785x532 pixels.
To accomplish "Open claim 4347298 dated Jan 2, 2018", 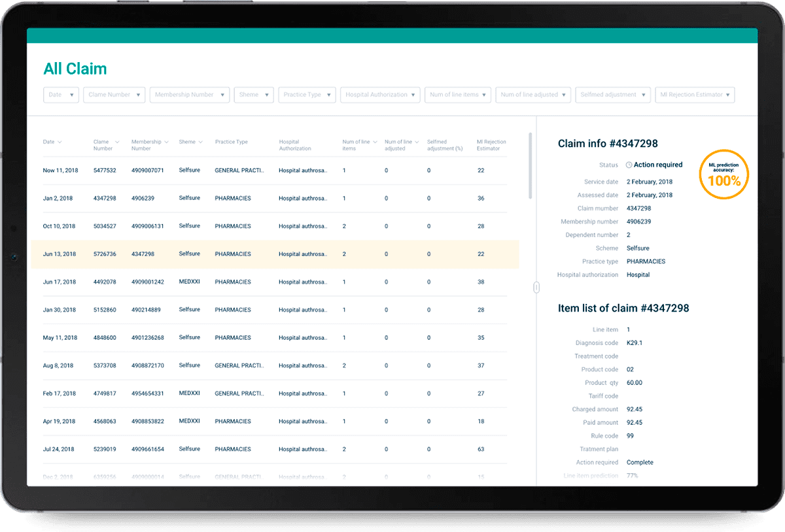I will 275,199.
